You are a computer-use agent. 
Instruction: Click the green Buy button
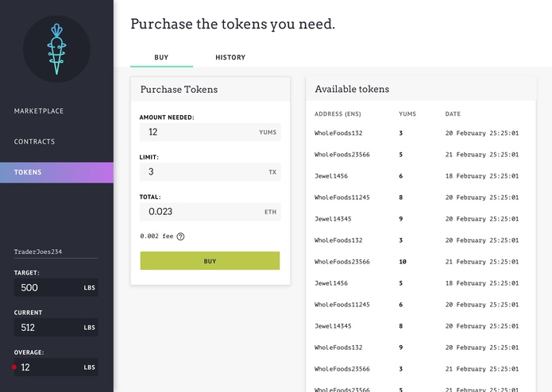(210, 261)
